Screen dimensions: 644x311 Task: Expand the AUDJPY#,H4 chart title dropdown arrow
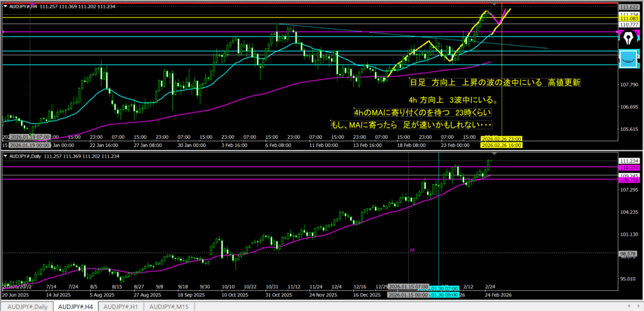tap(5, 6)
